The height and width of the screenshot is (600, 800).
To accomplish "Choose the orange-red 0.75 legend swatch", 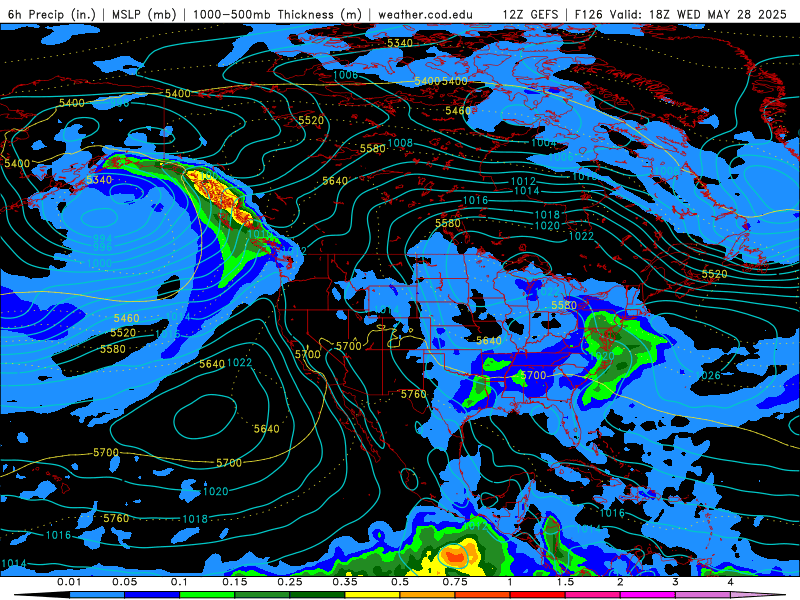I will 483,595.
